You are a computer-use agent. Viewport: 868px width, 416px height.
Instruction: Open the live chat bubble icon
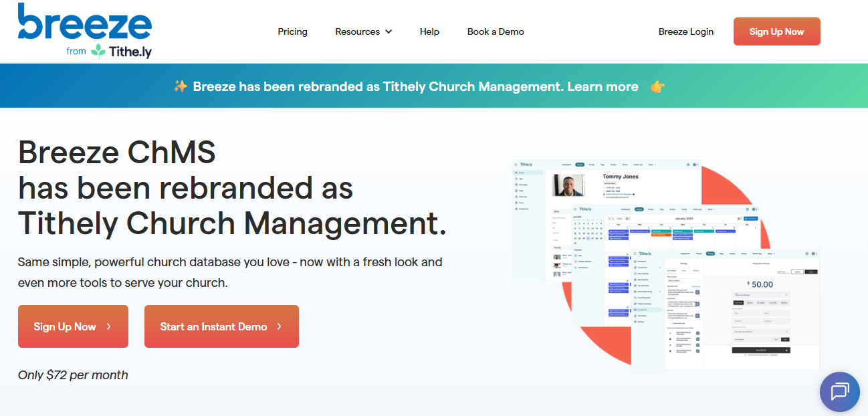(839, 391)
